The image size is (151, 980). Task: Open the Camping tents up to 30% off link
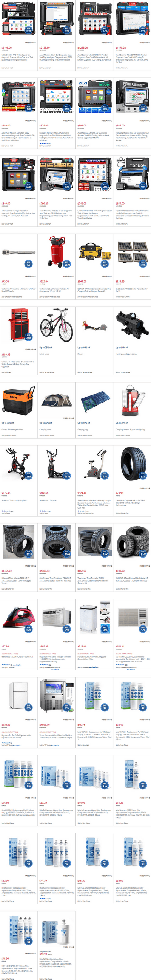point(45,429)
